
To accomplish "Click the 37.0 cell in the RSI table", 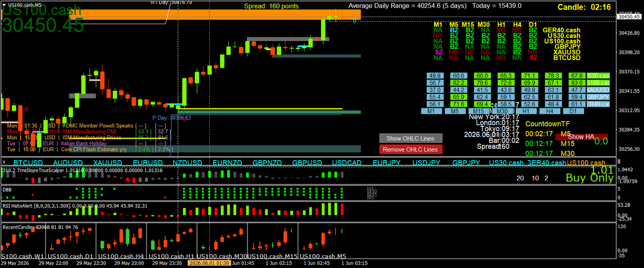I will pos(435,90).
